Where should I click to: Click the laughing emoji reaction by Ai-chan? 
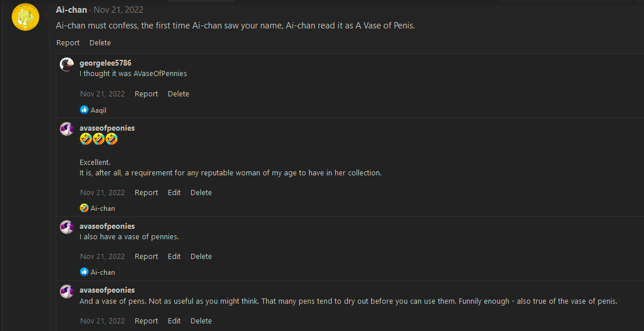(x=84, y=208)
